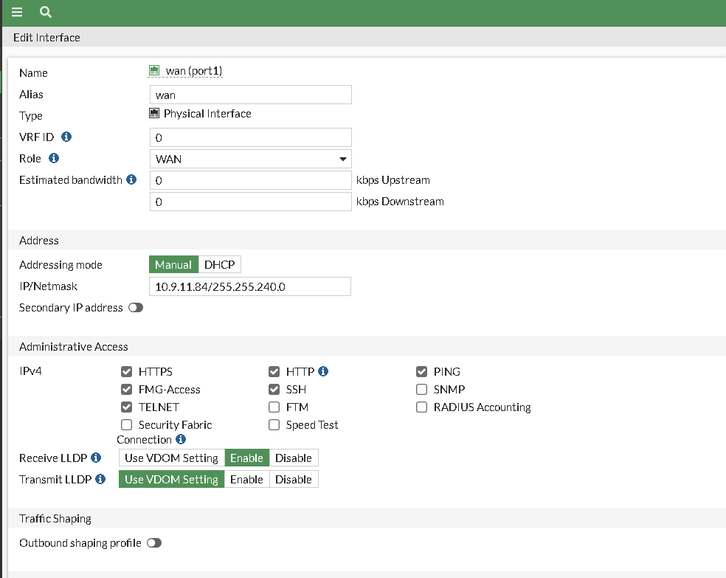Click the Transmit LLDP info icon
Screen dimensions: 726x578
pos(100,479)
